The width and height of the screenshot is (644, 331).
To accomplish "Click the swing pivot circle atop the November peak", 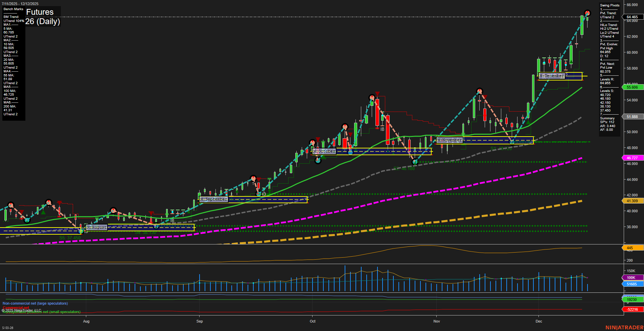I will (x=479, y=91).
